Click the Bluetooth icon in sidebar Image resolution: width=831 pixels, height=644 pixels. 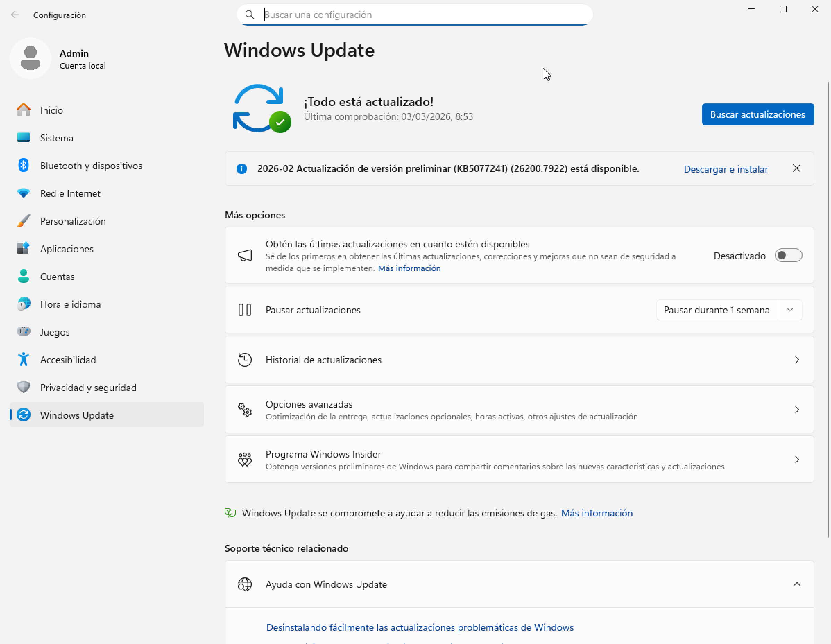24,165
